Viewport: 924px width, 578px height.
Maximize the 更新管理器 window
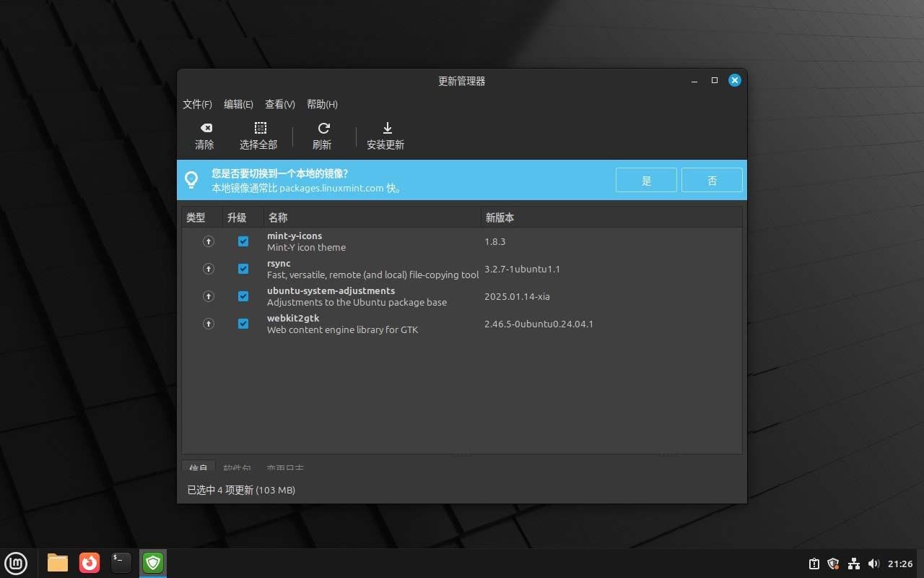[x=715, y=81]
